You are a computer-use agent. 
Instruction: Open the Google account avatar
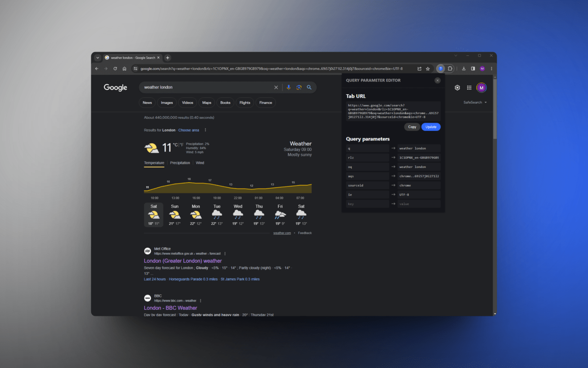point(481,87)
